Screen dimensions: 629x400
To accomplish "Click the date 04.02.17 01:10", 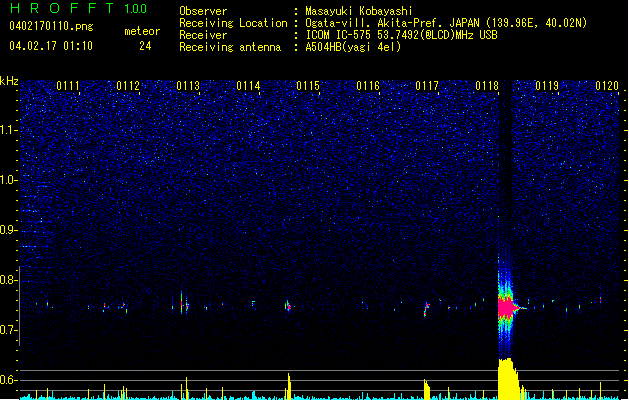I will tap(51, 46).
